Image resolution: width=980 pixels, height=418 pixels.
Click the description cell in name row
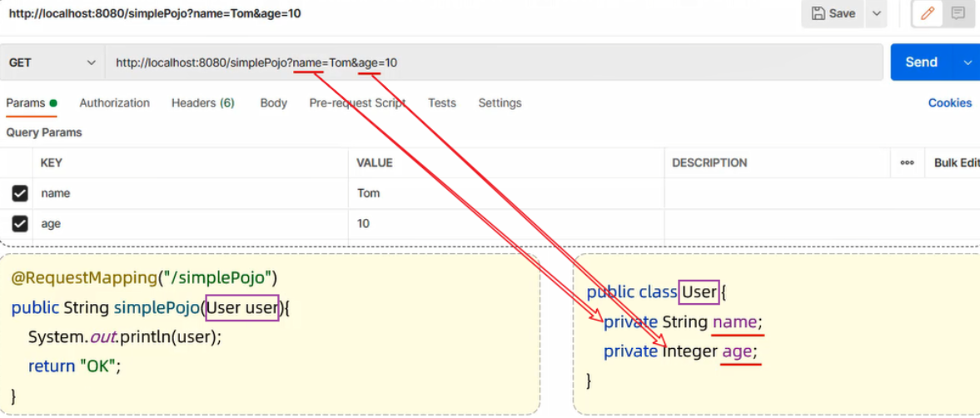pyautogui.click(x=822, y=194)
